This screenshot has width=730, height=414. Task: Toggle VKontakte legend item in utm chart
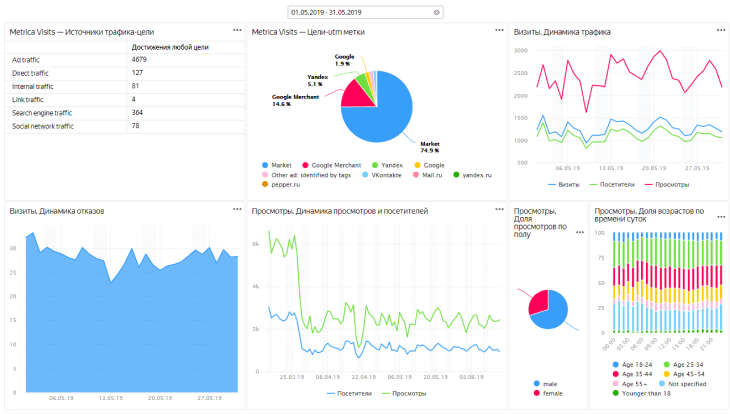point(379,174)
